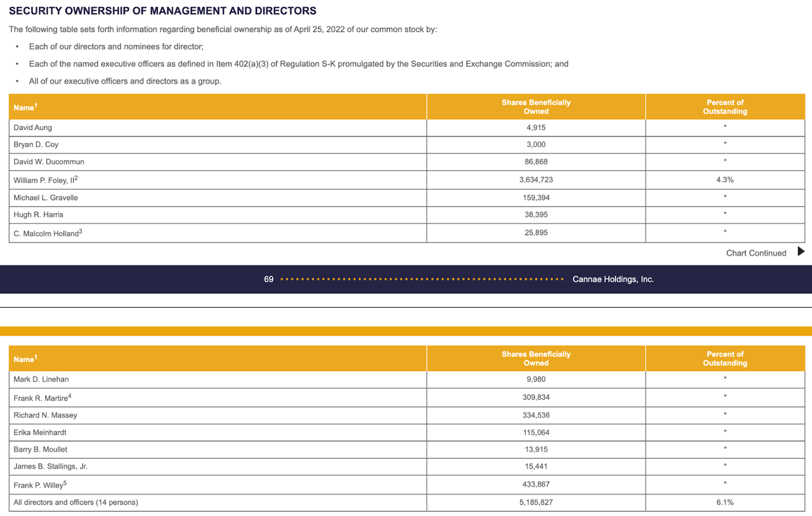
Task: Click the name David Aung
Action: coord(33,128)
